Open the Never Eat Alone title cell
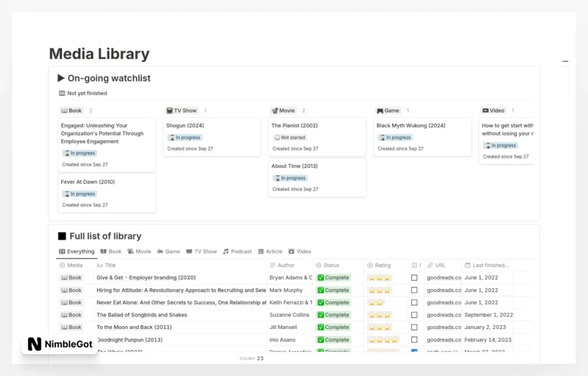 point(181,303)
